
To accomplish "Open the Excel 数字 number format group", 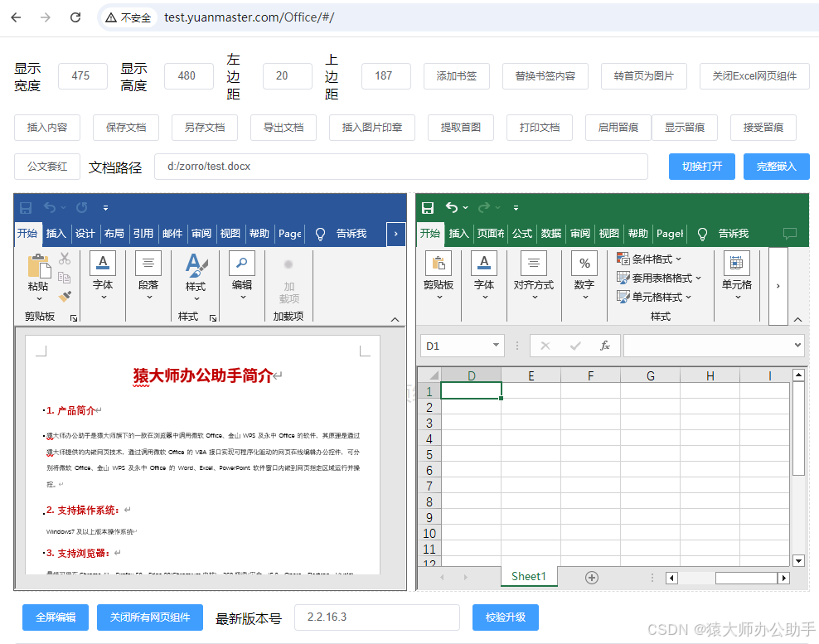I will pyautogui.click(x=584, y=276).
